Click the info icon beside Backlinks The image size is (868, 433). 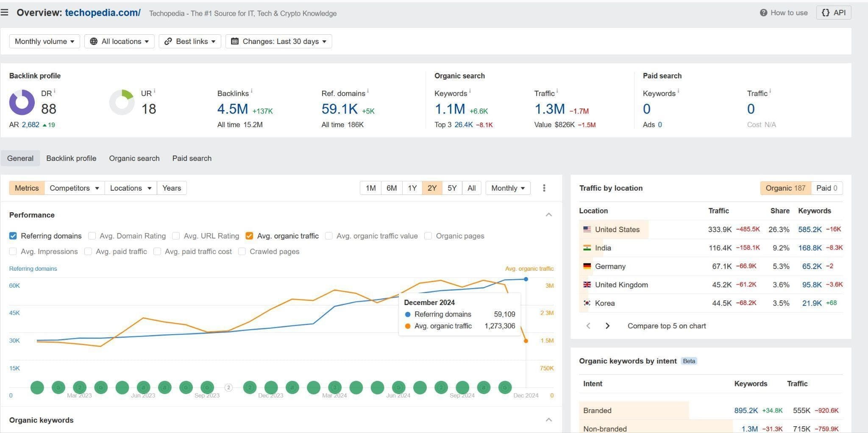[251, 91]
